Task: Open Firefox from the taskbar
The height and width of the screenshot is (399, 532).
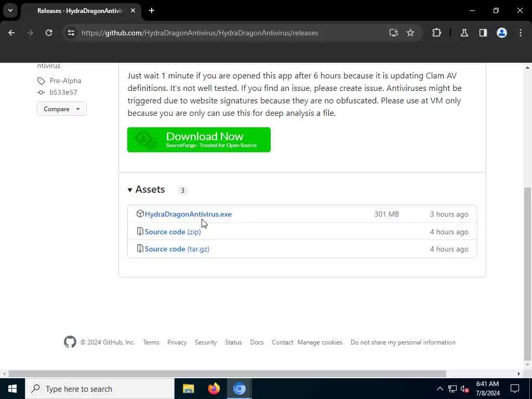Action: (x=214, y=389)
